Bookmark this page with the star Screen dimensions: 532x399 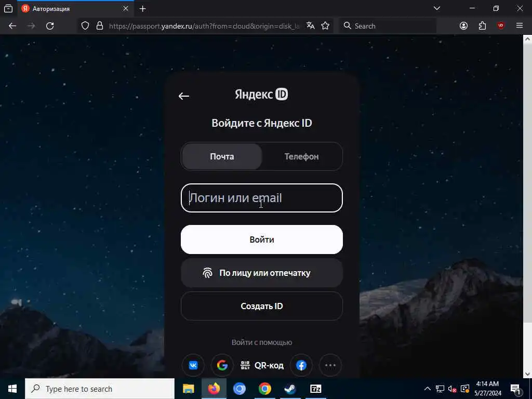click(x=325, y=26)
